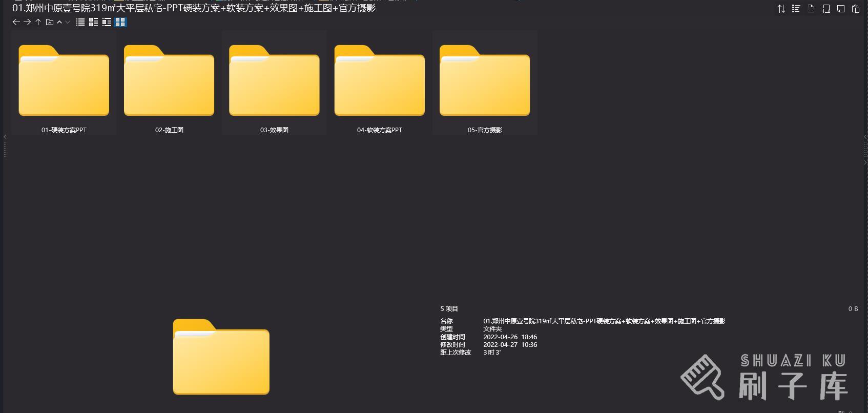Select the 05-官方摄影 folder
The width and height of the screenshot is (868, 413).
click(485, 83)
